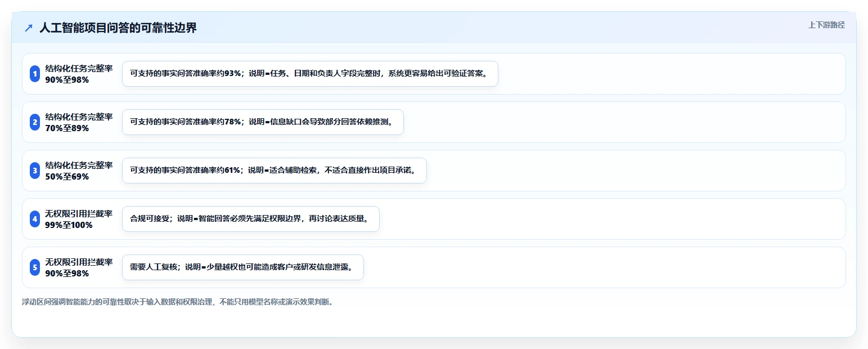Select step badge number 4
This screenshot has width=868, height=349.
[35, 219]
